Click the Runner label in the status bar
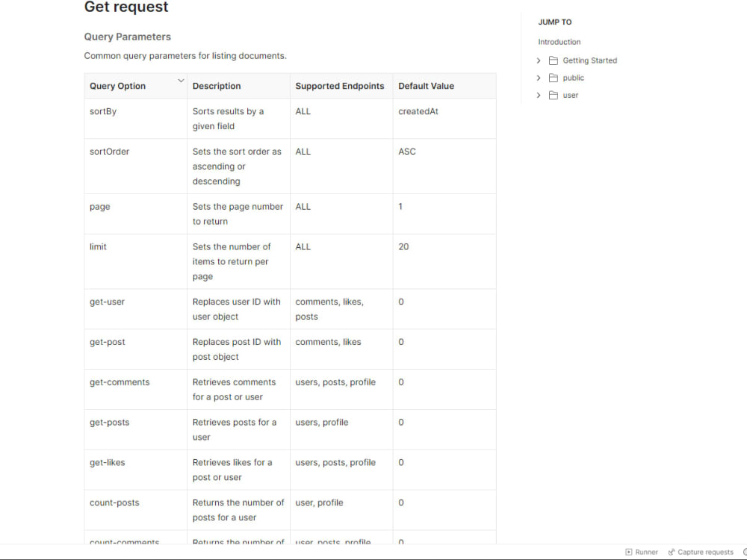 coord(645,552)
